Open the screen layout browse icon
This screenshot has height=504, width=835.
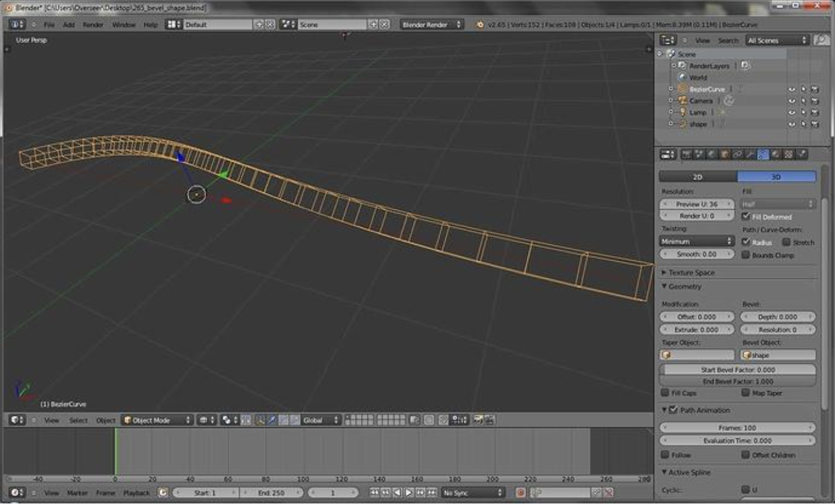coord(173,25)
